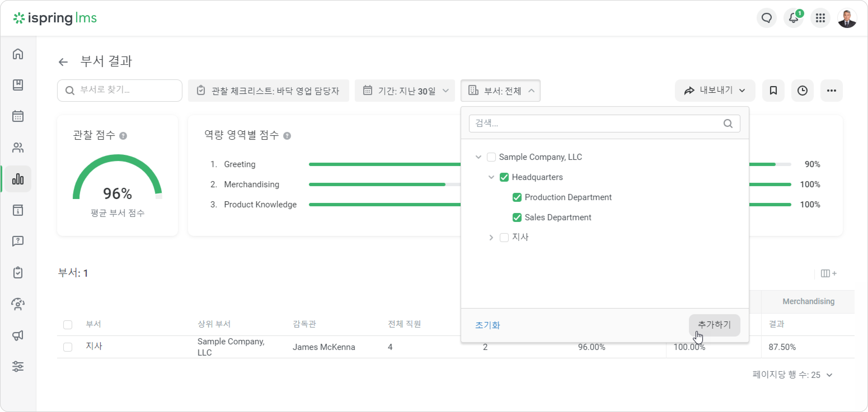Viewport: 868px width, 412px height.
Task: Click the 관찰 체크리스트 filter chip
Action: click(x=268, y=91)
